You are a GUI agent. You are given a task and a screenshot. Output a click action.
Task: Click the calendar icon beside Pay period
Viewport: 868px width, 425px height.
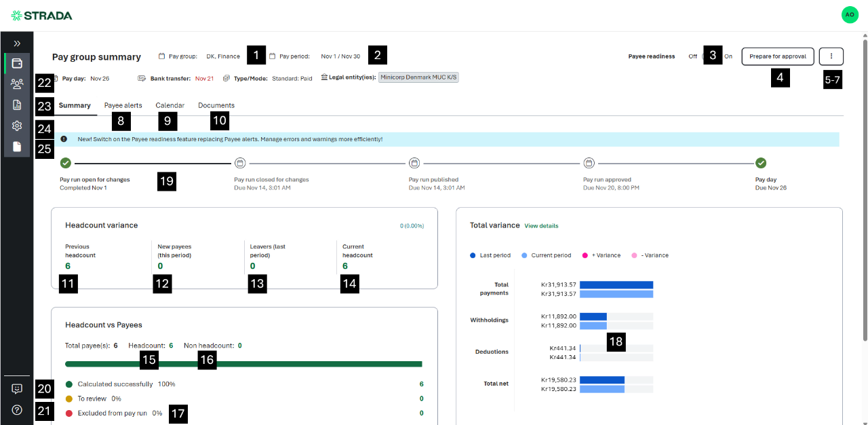click(272, 56)
